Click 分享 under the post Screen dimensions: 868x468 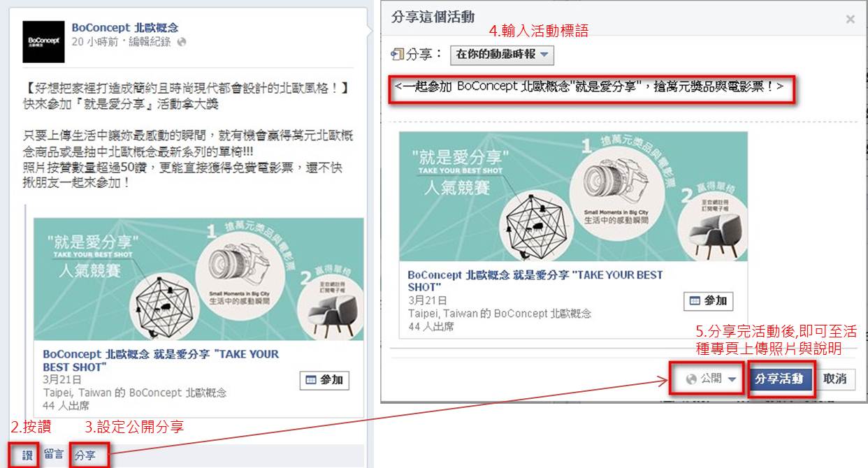tap(85, 455)
